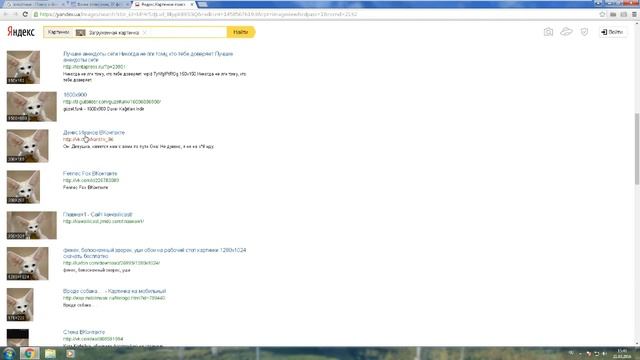
Task: Click fennec thumbnail beside the 1280x1024 wallpaper result
Action: (x=27, y=264)
